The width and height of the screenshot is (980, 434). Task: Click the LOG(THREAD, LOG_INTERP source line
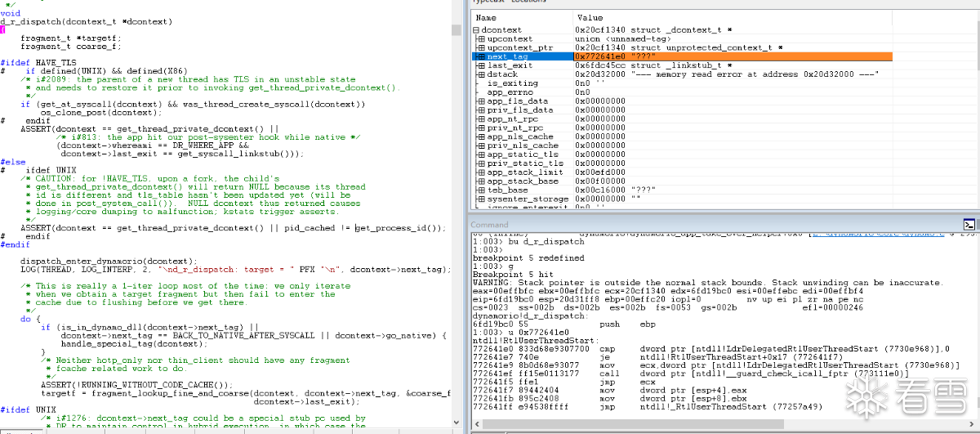(x=235, y=269)
